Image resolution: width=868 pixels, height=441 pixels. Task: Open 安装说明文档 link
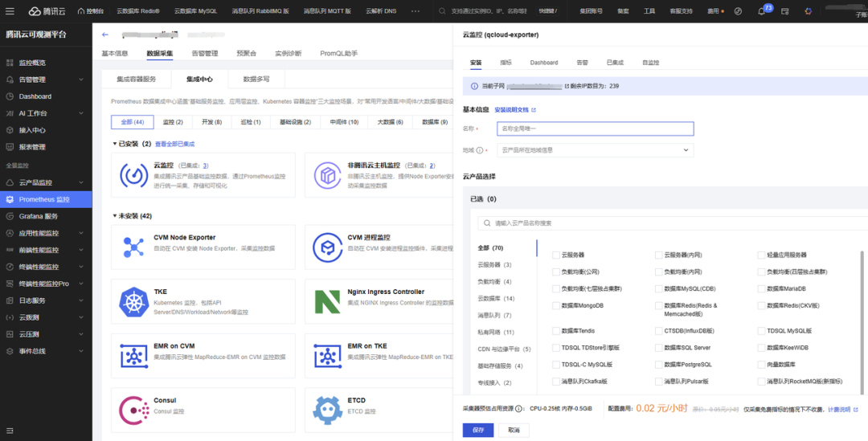[515, 110]
